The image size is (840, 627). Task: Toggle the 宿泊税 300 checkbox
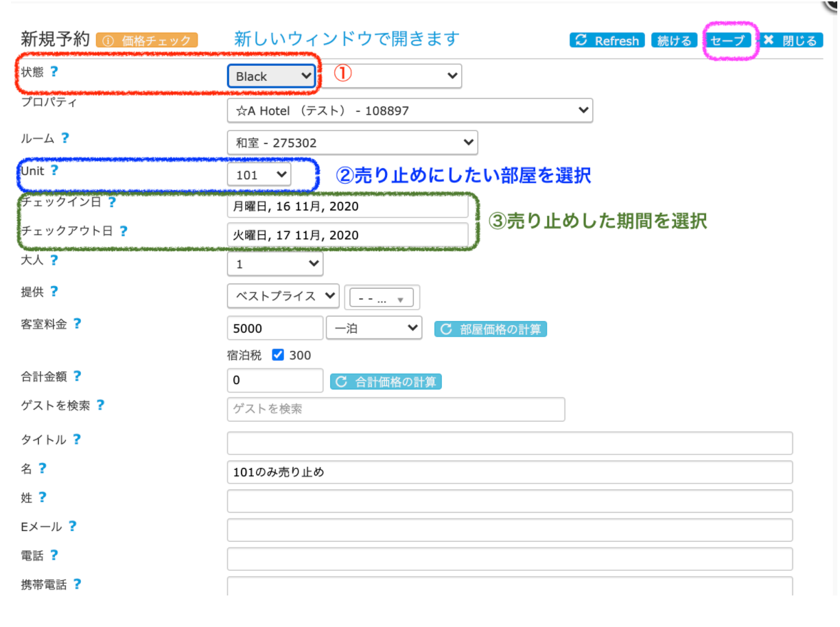tap(278, 355)
